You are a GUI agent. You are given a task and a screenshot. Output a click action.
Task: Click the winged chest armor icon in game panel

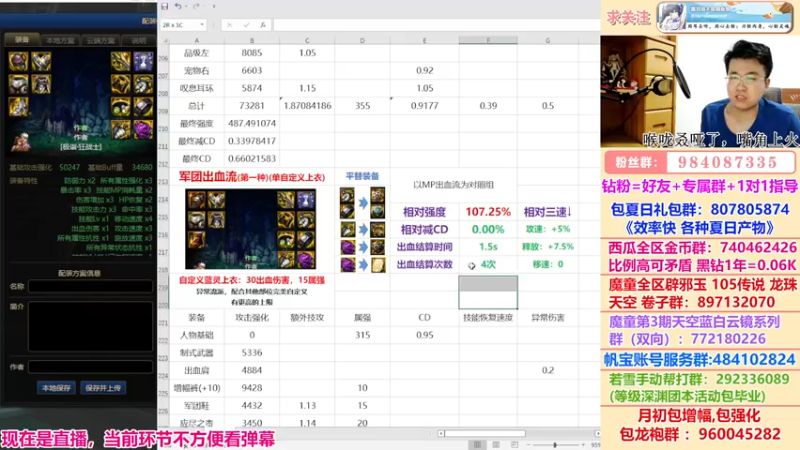[x=41, y=61]
